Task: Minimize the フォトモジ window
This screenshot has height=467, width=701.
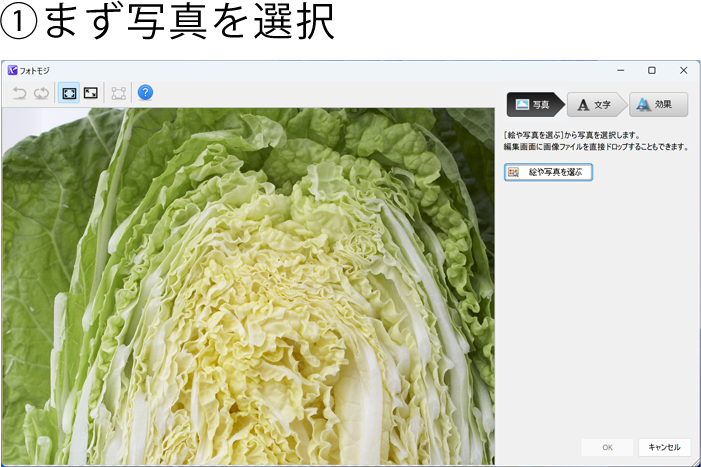Action: pos(621,71)
